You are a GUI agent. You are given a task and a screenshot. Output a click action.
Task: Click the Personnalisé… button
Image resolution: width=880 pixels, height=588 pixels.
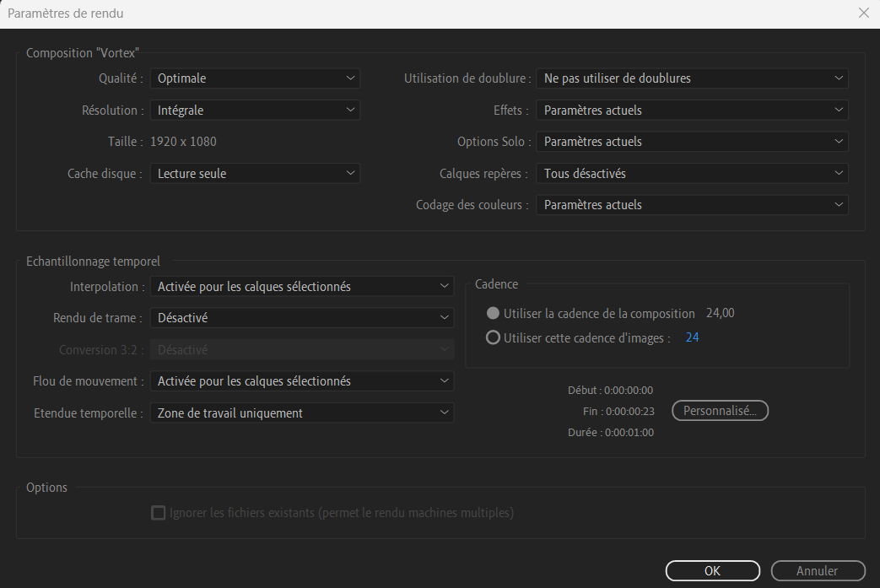tap(720, 411)
